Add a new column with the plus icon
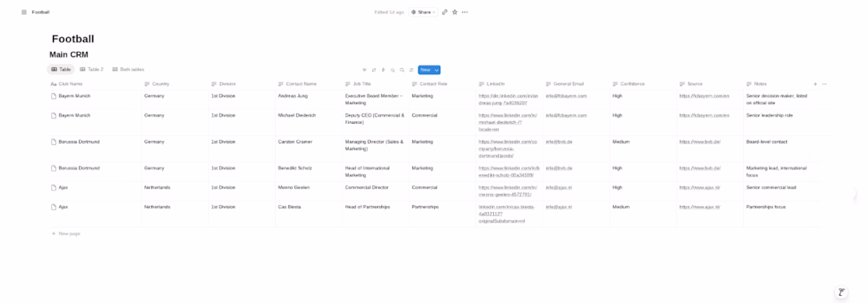868x303 pixels. pyautogui.click(x=815, y=84)
